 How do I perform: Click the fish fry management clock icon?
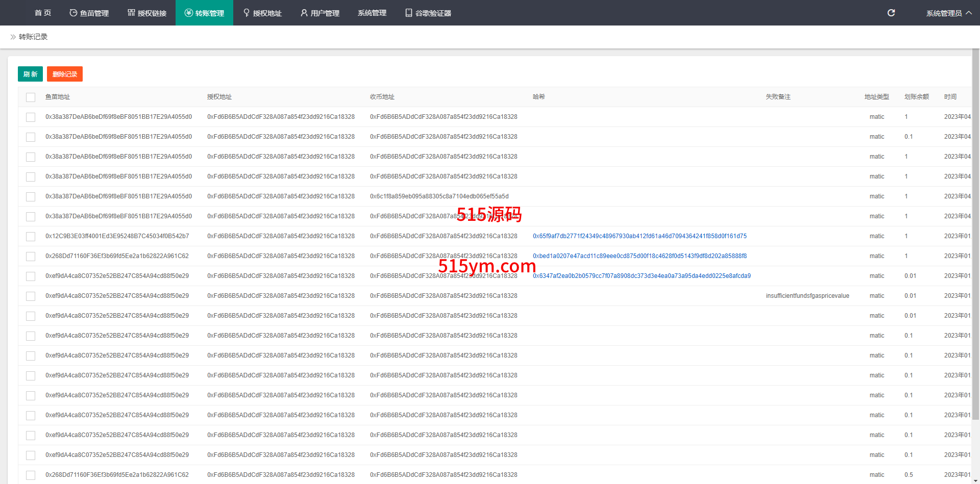[73, 13]
